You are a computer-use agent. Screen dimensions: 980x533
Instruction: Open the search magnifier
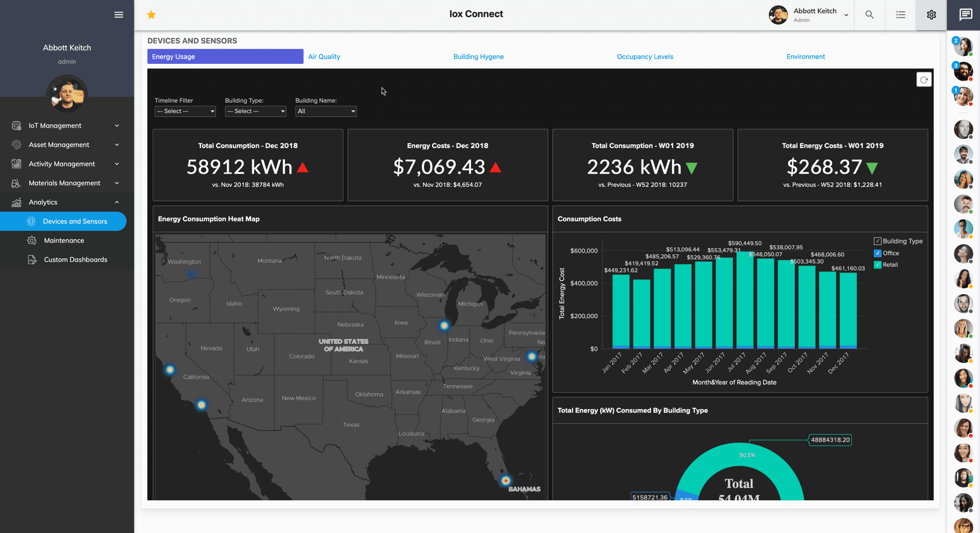869,14
